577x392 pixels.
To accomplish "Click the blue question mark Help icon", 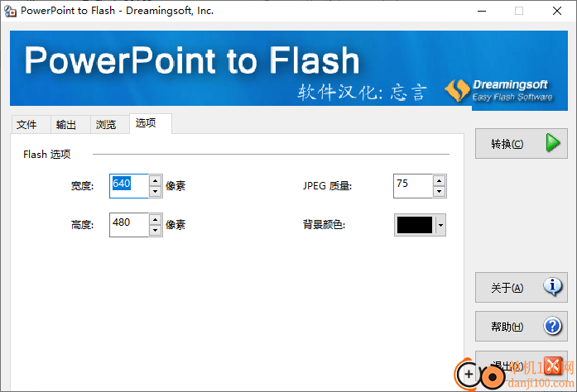I will [552, 326].
